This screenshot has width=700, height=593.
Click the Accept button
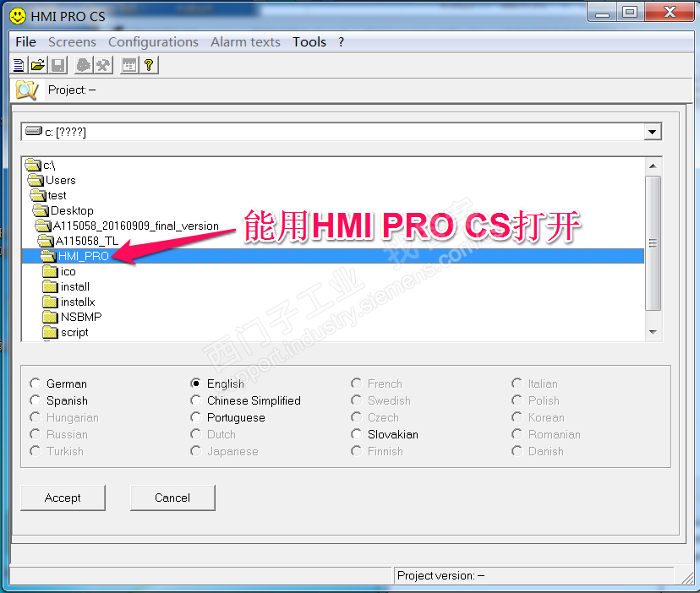coord(63,498)
